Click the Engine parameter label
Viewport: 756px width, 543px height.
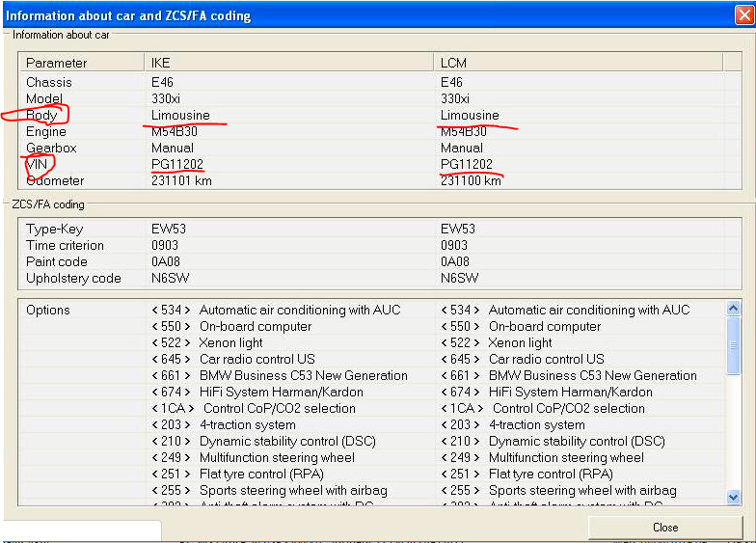(x=46, y=132)
